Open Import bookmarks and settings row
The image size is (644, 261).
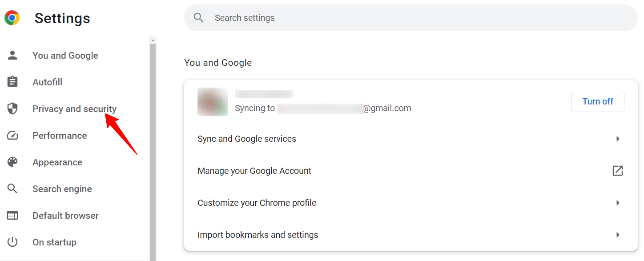pos(411,235)
